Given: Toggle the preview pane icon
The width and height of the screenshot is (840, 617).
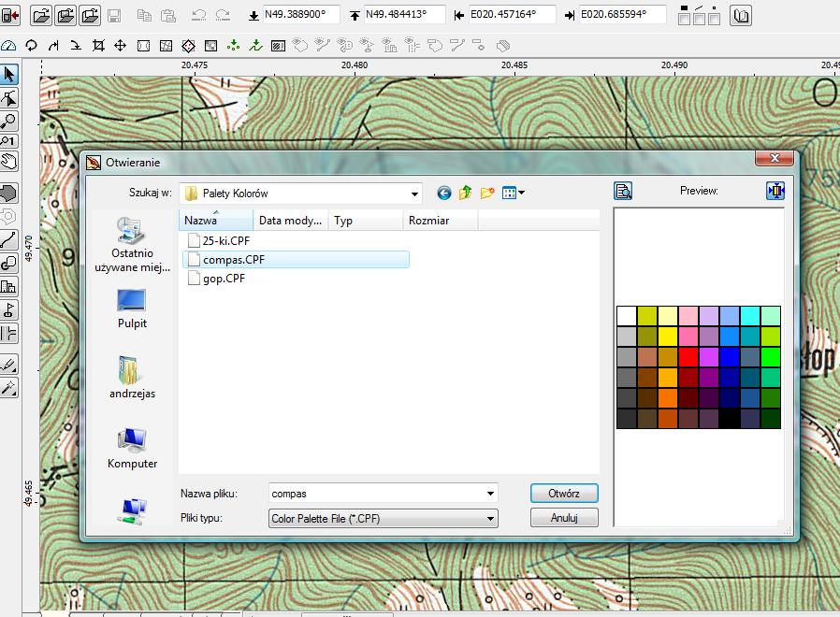Looking at the screenshot, I should tap(623, 192).
